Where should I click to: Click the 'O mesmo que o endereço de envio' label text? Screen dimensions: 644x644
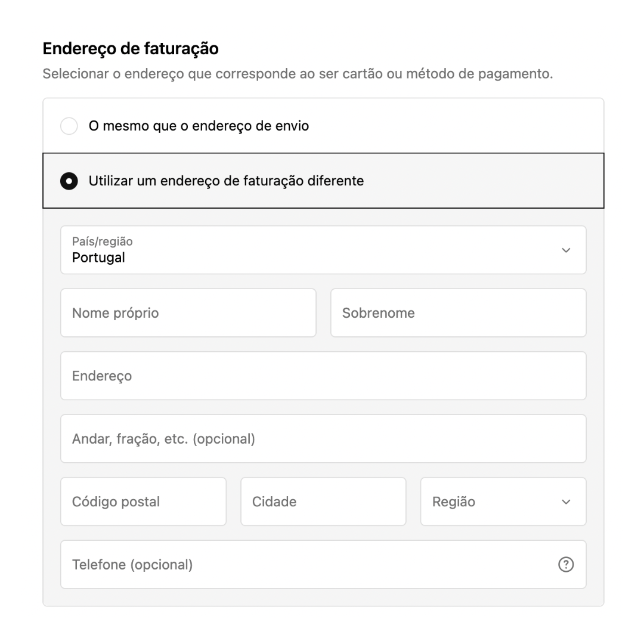click(199, 126)
